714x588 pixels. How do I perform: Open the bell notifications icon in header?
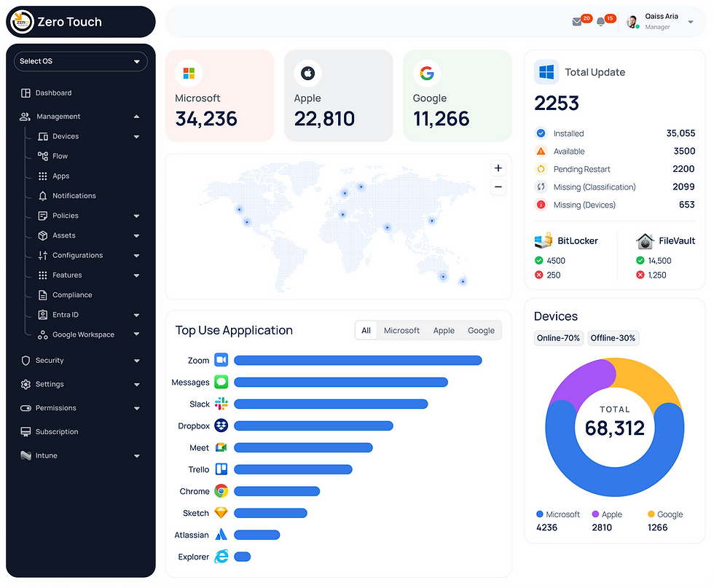click(x=600, y=22)
